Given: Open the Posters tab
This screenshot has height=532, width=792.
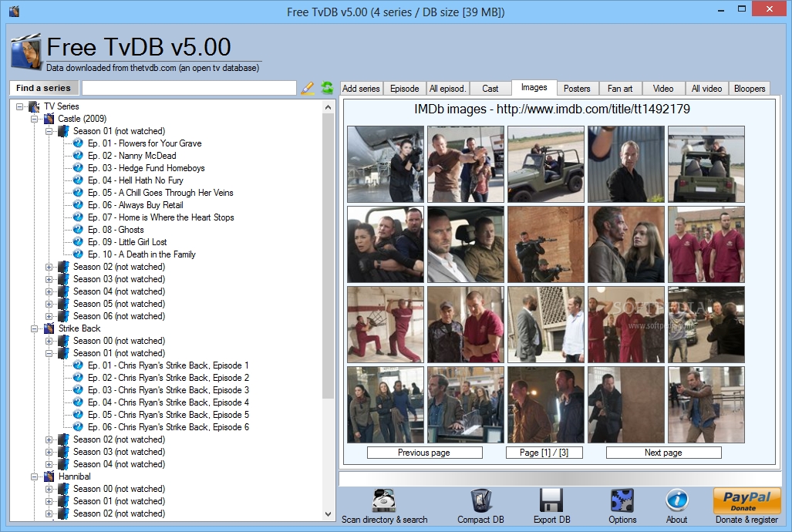Looking at the screenshot, I should [x=577, y=89].
